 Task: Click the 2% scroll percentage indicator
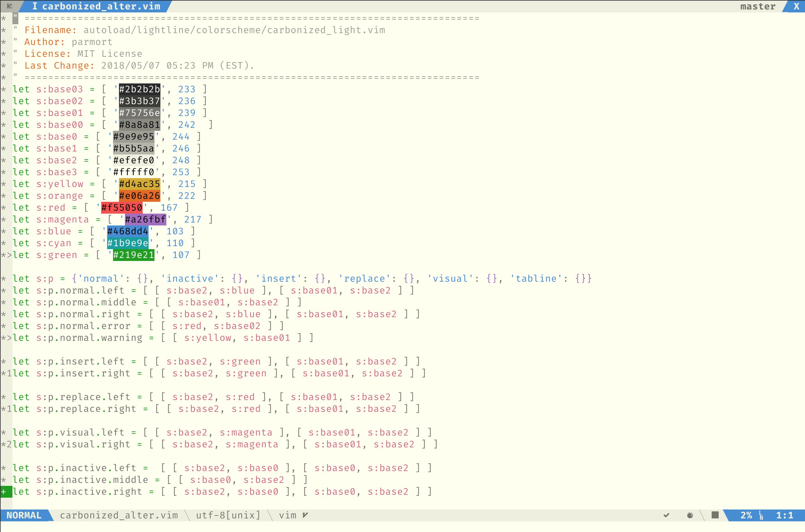pos(746,515)
